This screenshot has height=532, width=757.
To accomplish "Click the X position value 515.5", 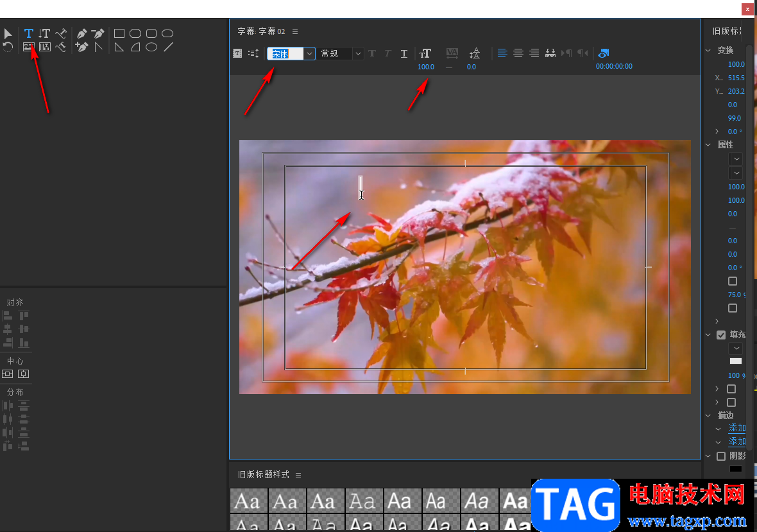I will coord(736,77).
